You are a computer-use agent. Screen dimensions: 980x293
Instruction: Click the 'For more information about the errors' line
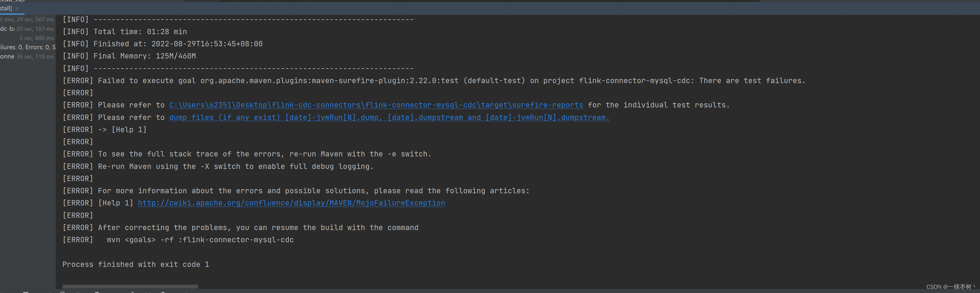(x=296, y=191)
